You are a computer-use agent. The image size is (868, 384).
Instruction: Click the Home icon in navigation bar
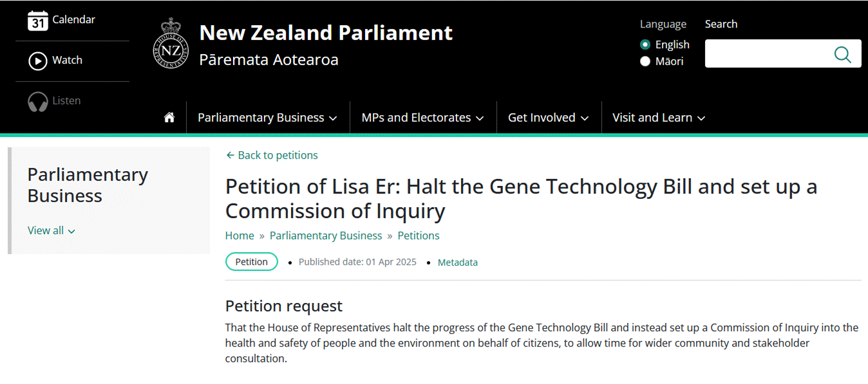coord(169,118)
